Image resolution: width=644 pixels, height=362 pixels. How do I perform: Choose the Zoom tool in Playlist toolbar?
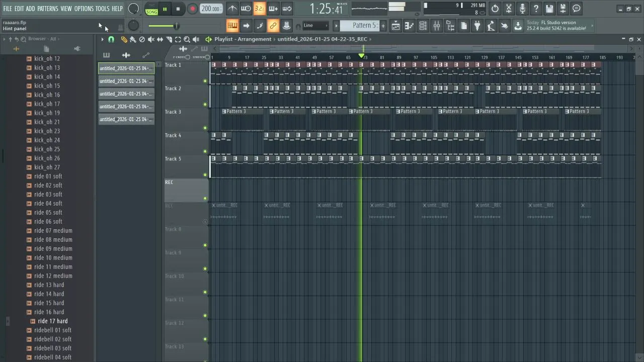[x=187, y=39]
